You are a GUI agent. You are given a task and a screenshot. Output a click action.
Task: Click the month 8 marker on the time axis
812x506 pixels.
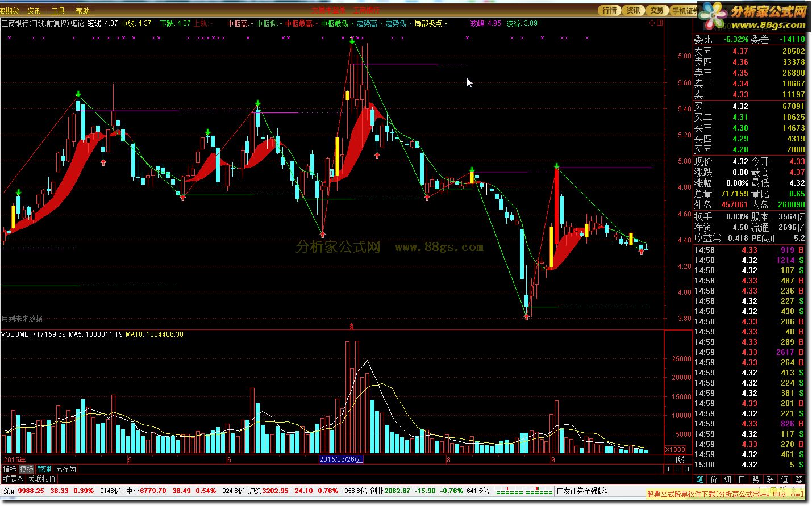pos(448,460)
